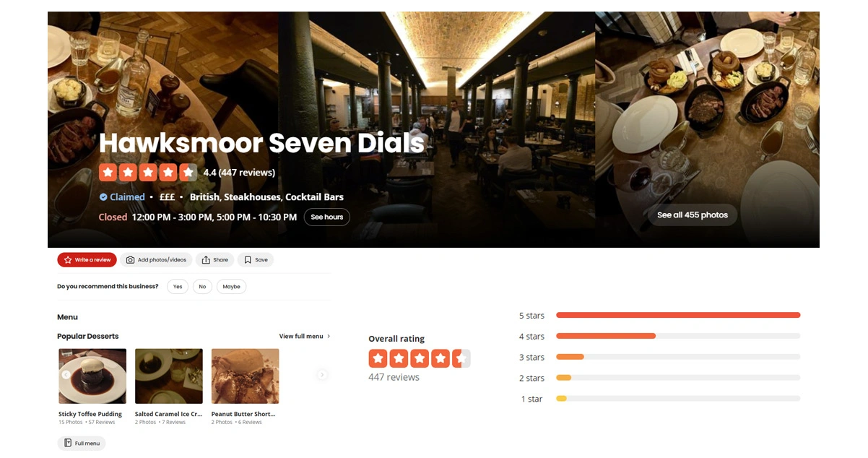This screenshot has width=868, height=458.
Task: Click the camera icon for Add photos/videos
Action: point(130,260)
